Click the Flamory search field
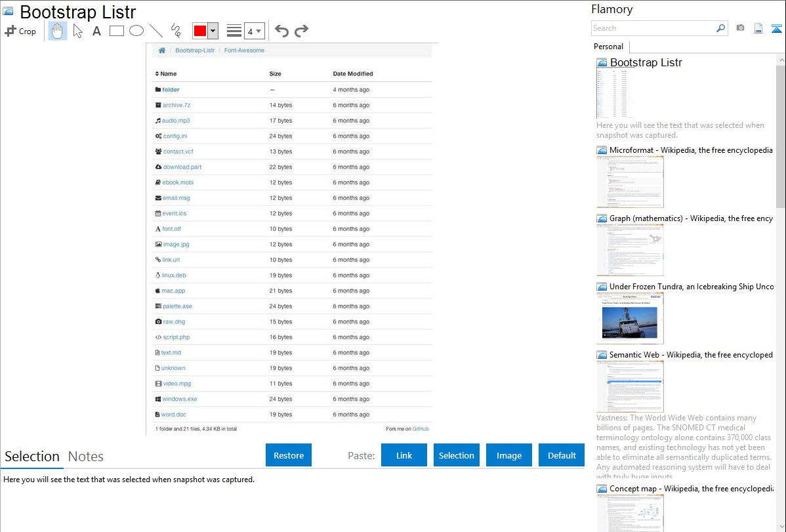The height and width of the screenshot is (532, 786). pos(653,28)
